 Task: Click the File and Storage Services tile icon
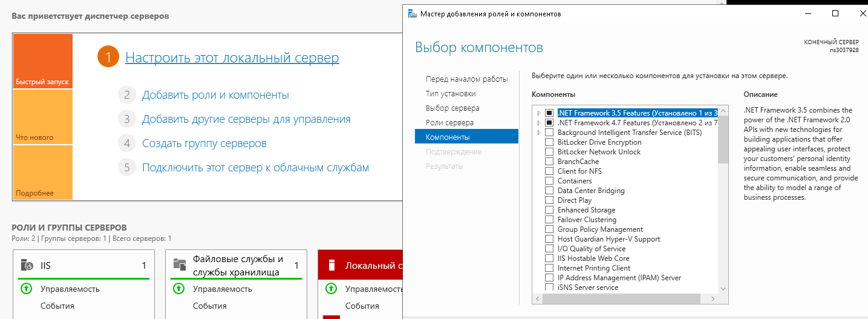pyautogui.click(x=179, y=264)
